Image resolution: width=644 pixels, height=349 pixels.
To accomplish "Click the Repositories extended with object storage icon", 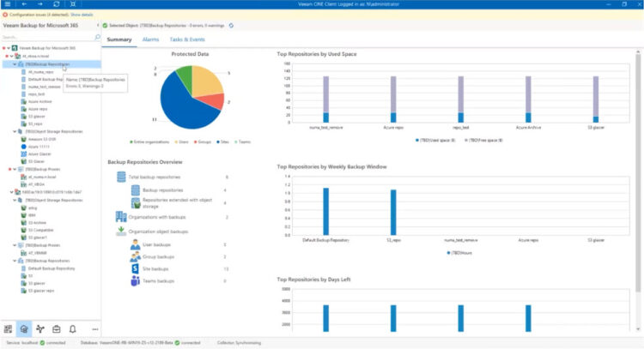I will [136, 202].
